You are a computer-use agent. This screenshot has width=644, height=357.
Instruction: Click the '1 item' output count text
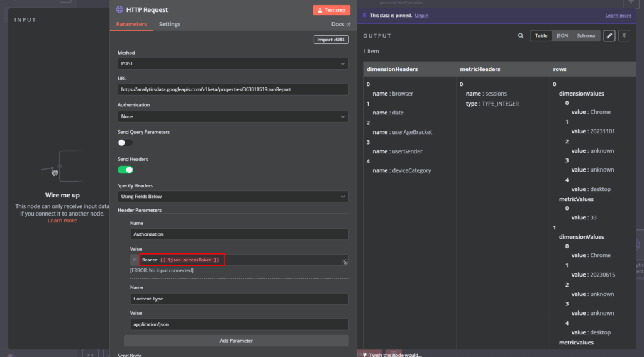tap(371, 52)
